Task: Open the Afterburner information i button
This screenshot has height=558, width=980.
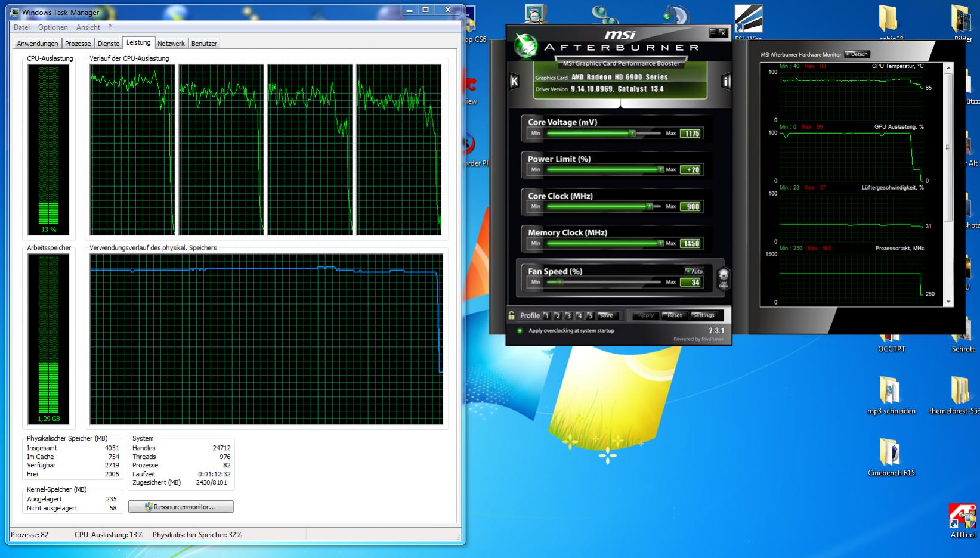Action: [x=726, y=81]
